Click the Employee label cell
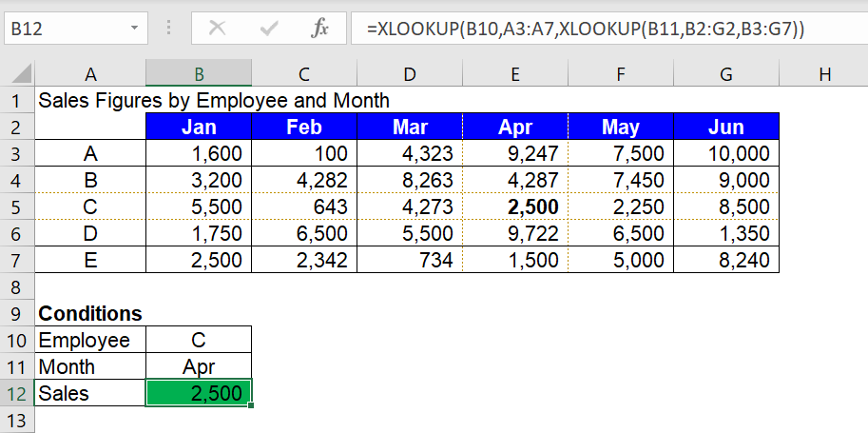The height and width of the screenshot is (433, 868). coord(90,340)
